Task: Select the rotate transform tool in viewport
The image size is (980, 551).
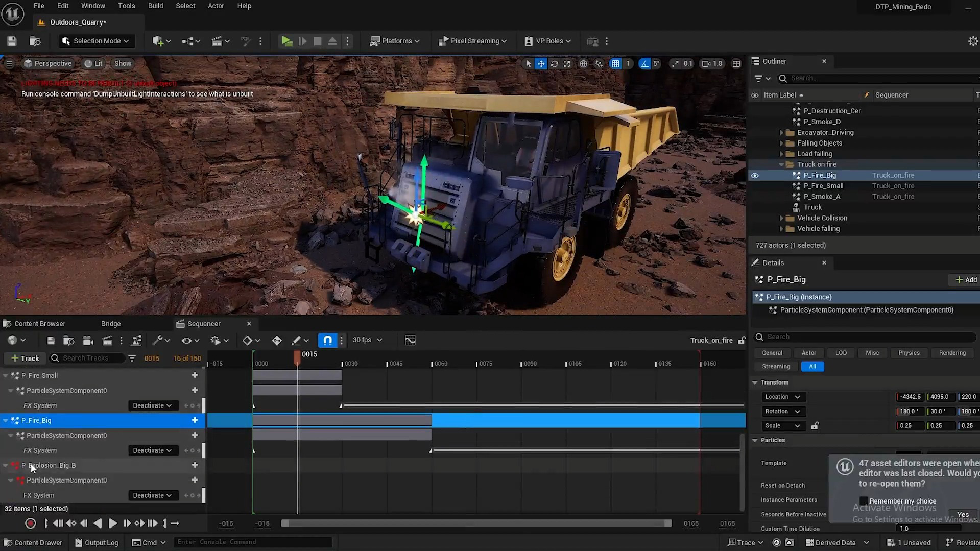Action: point(554,64)
